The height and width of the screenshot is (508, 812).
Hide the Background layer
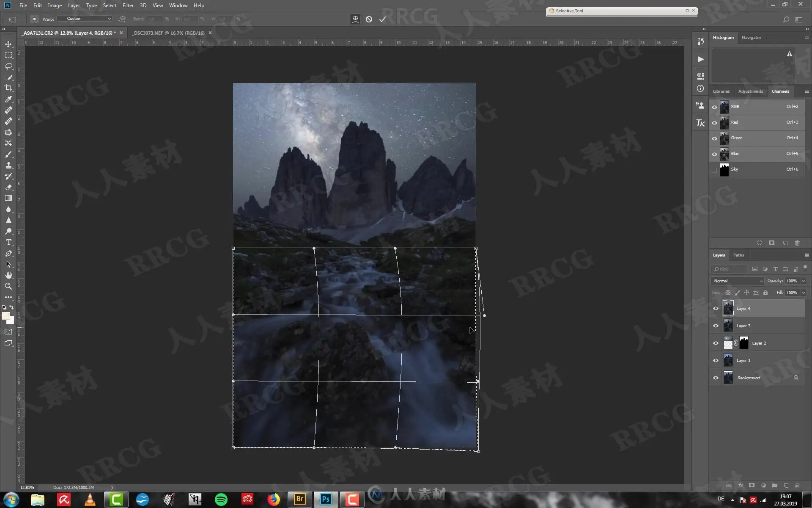tap(716, 378)
